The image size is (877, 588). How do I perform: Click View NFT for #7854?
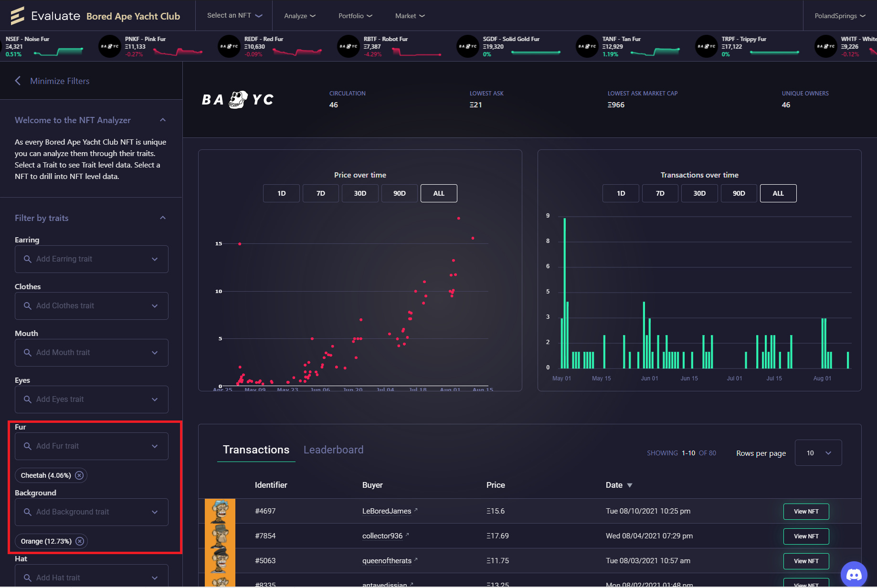[x=806, y=536]
